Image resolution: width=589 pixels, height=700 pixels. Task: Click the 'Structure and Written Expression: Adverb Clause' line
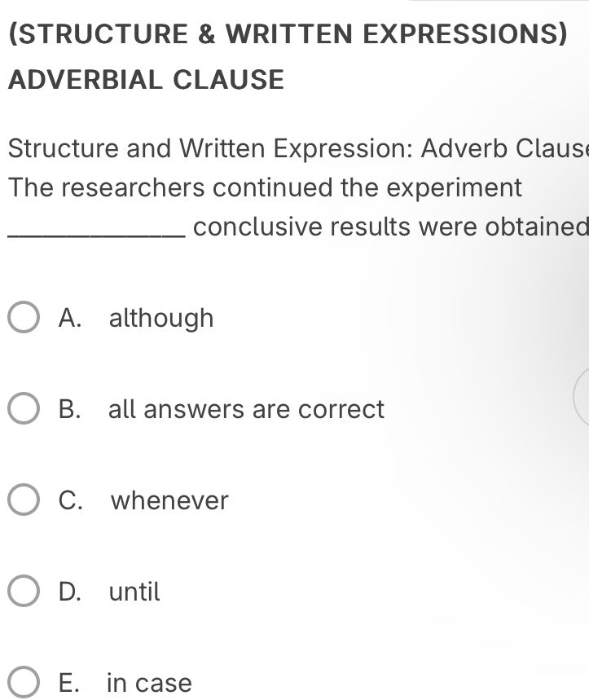click(298, 148)
